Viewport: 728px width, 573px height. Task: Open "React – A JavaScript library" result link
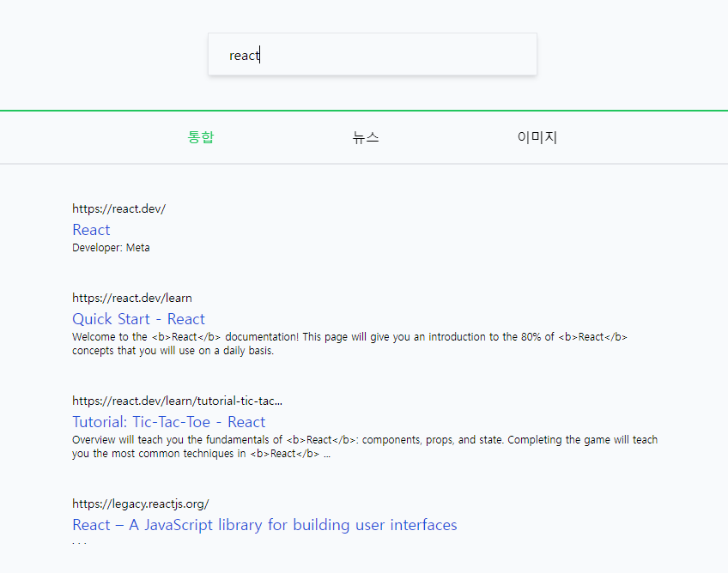[264, 525]
